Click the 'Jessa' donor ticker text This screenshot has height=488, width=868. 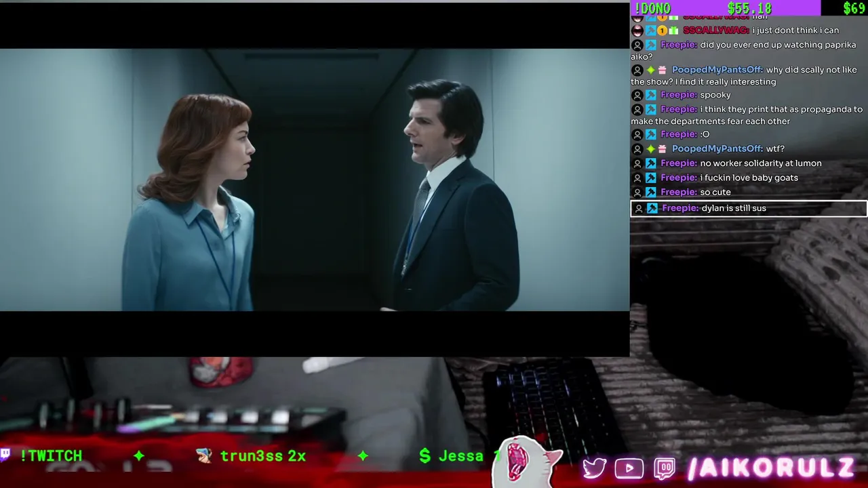pyautogui.click(x=461, y=456)
